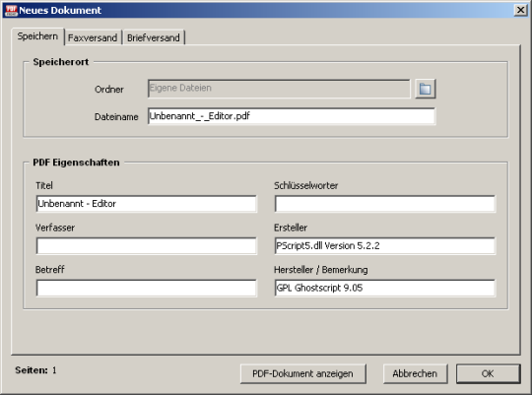The width and height of the screenshot is (532, 395).
Task: Click the Schlüsselwörter label
Action: point(306,185)
